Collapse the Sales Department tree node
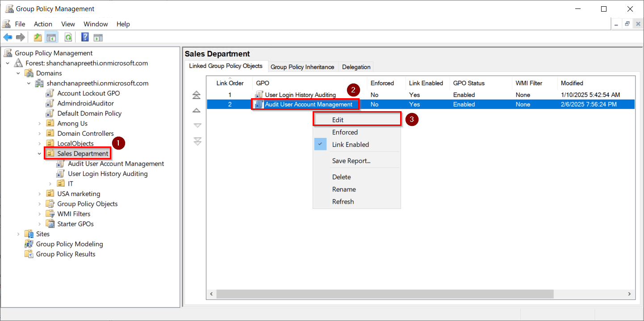This screenshot has width=644, height=321. (x=39, y=153)
